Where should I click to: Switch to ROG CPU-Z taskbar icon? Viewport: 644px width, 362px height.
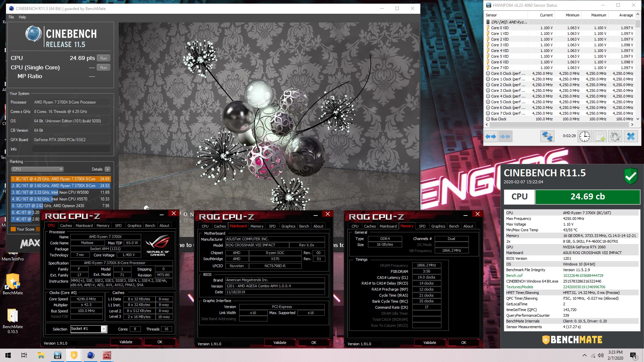tap(107, 355)
